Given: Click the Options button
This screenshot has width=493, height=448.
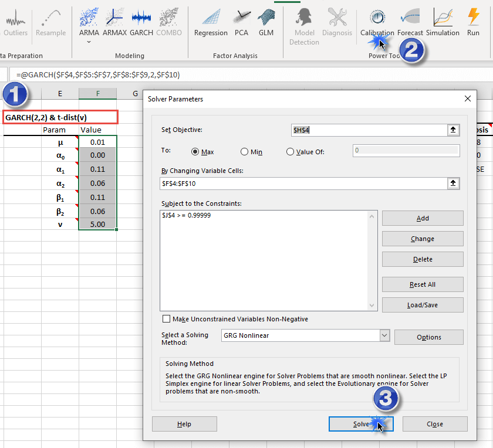Looking at the screenshot, I should (428, 337).
